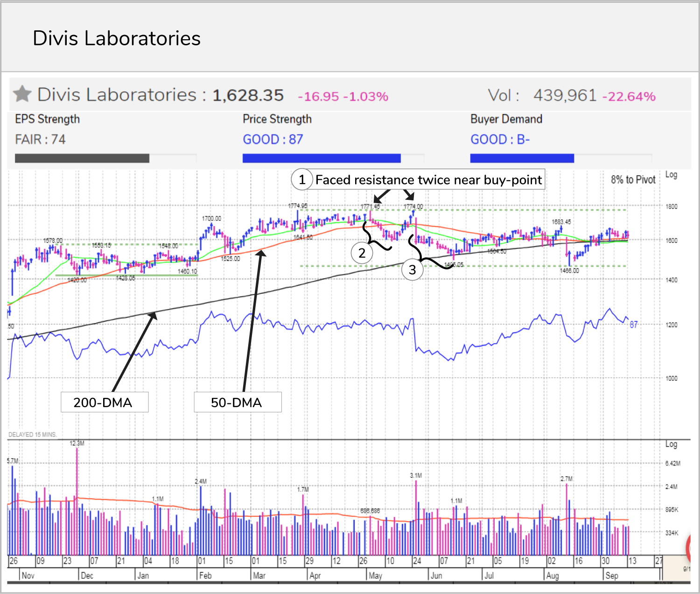Viewport: 700px width, 594px height.
Task: Click the Divis Laboratories page heading
Action: click(x=117, y=38)
